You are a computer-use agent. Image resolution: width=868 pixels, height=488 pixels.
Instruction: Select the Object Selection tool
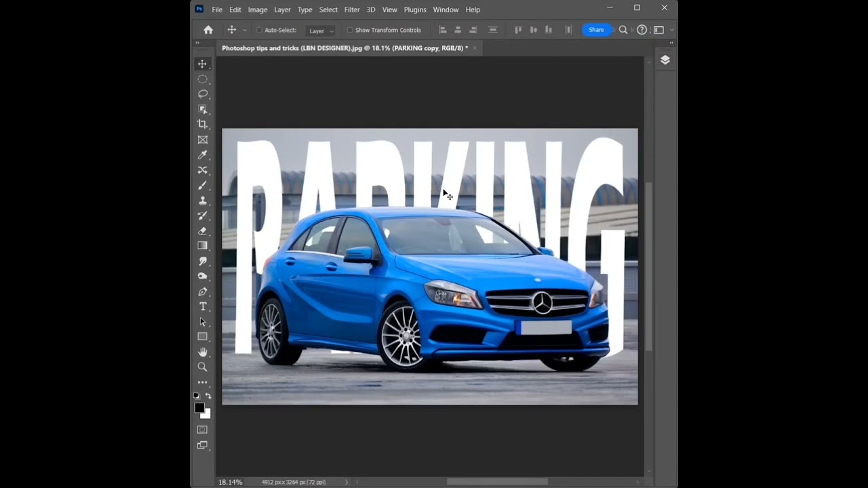(x=202, y=109)
